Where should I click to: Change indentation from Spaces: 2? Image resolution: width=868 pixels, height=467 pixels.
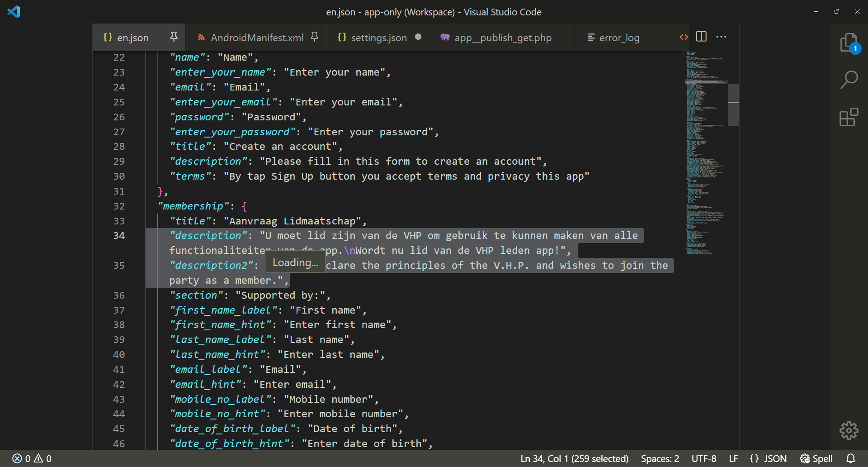click(x=660, y=458)
